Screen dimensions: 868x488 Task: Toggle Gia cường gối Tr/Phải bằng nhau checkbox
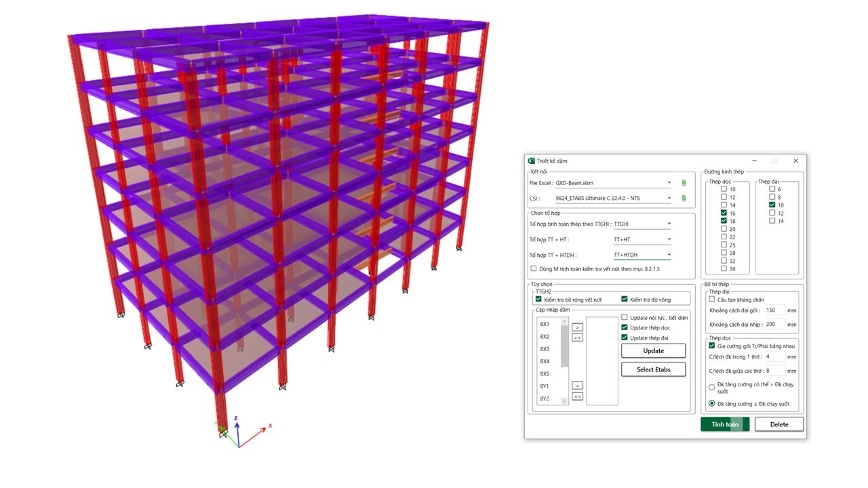pyautogui.click(x=712, y=346)
